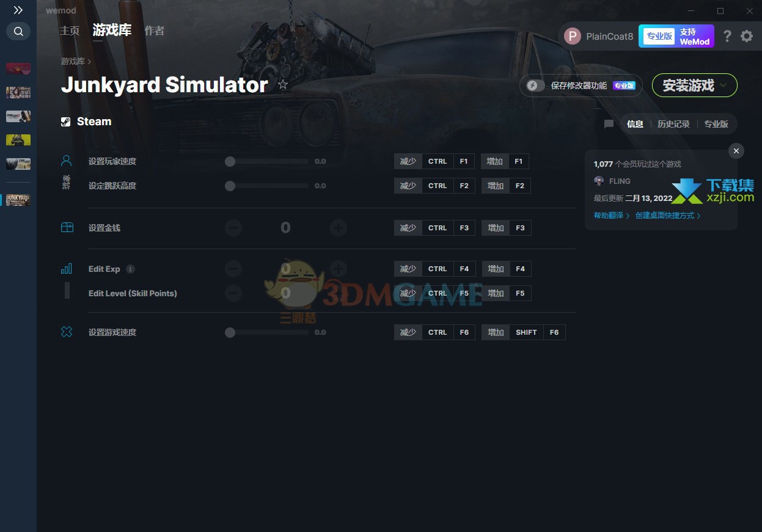Open settings gear icon

[x=747, y=36]
